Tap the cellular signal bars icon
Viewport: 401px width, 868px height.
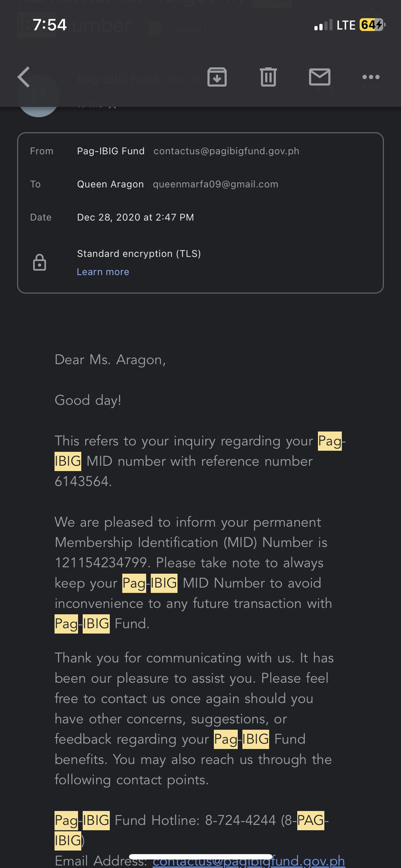click(323, 25)
